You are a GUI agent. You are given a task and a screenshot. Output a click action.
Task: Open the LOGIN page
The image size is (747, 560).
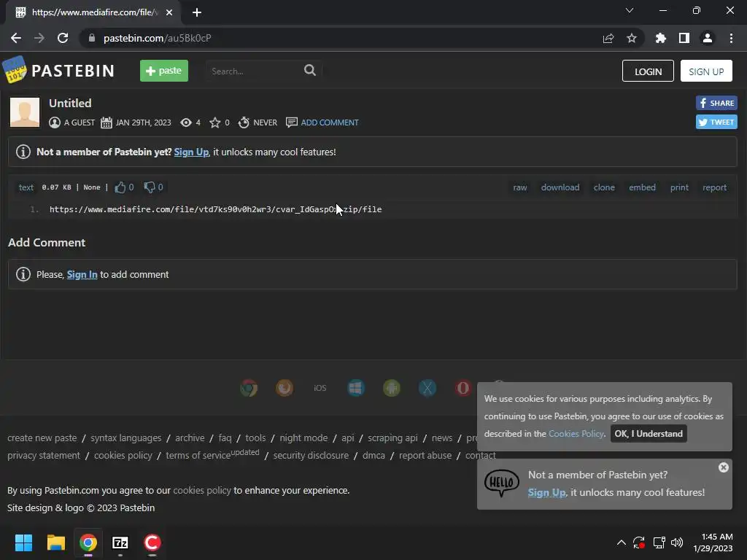click(648, 71)
